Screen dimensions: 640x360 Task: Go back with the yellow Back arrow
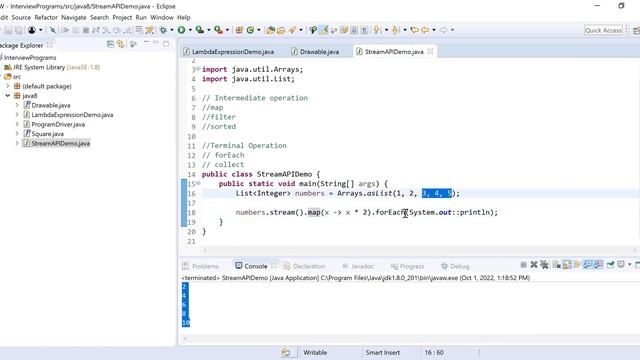[x=425, y=30]
